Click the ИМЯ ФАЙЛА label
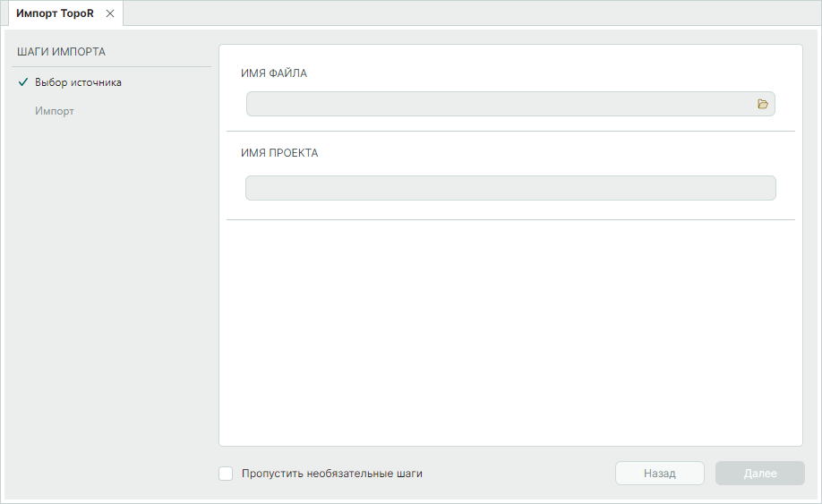Viewport: 822px width, 504px height. 274,73
